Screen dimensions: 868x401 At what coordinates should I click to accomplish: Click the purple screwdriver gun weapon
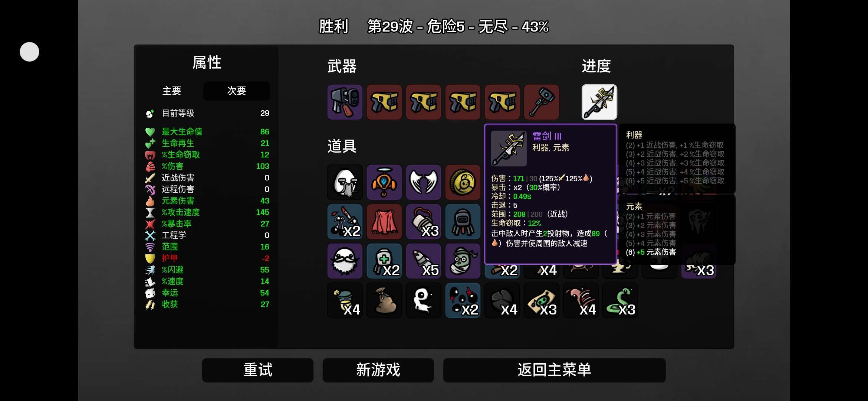[345, 102]
